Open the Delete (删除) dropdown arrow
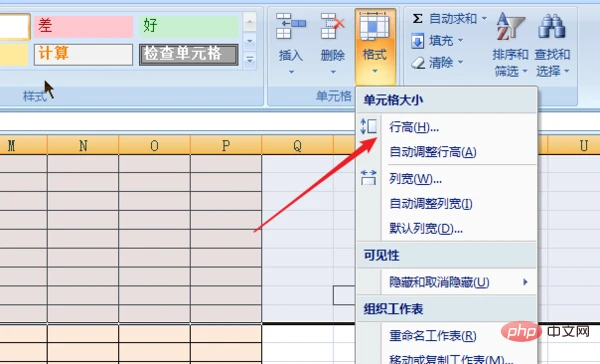Image resolution: width=600 pixels, height=364 pixels. tap(333, 72)
